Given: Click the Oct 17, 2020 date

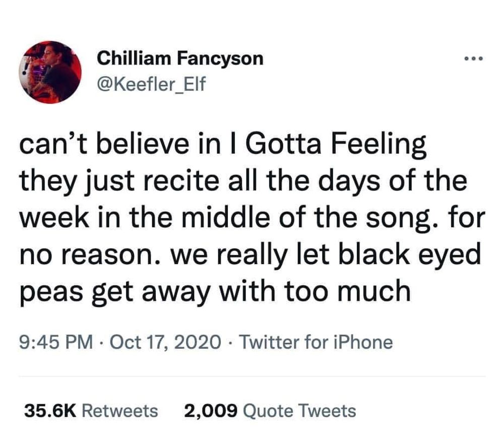Looking at the screenshot, I should [x=164, y=343].
